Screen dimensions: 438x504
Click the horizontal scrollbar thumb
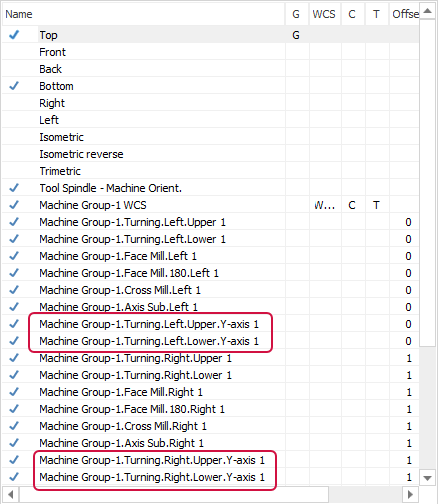coord(174,494)
